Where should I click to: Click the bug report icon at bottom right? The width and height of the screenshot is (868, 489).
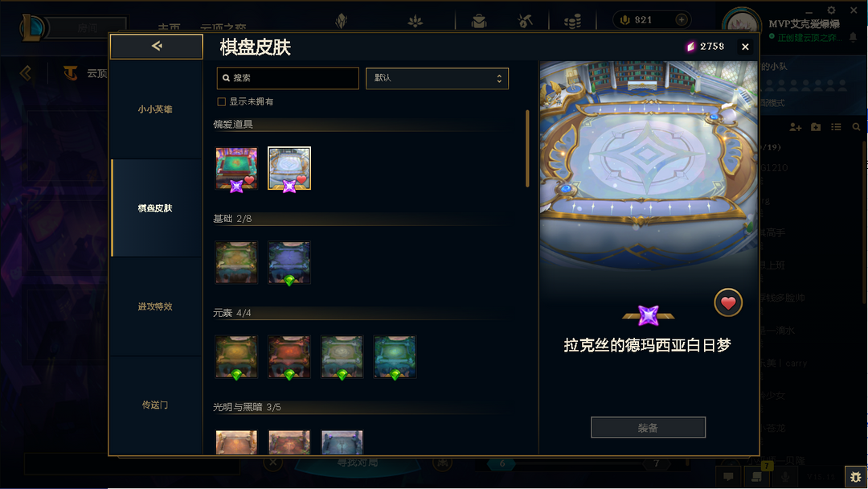(x=856, y=476)
